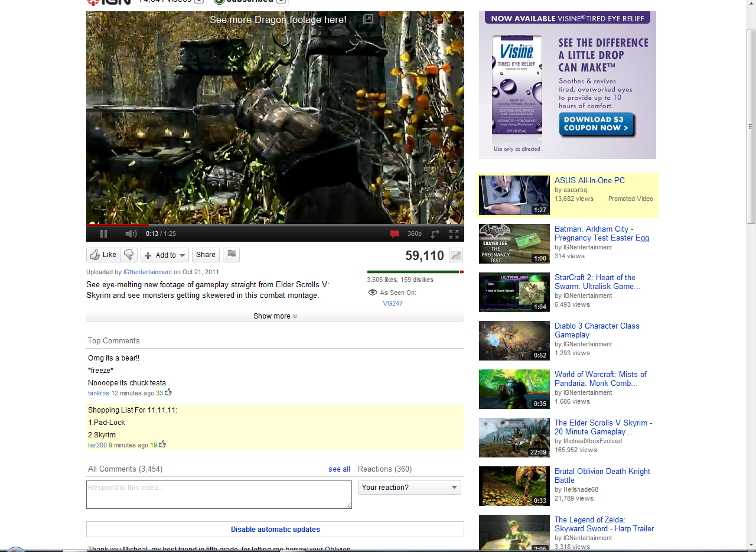The height and width of the screenshot is (552, 756).
Task: Open Elder Scrolls V Skyrim 20 Minute title
Action: tap(604, 427)
